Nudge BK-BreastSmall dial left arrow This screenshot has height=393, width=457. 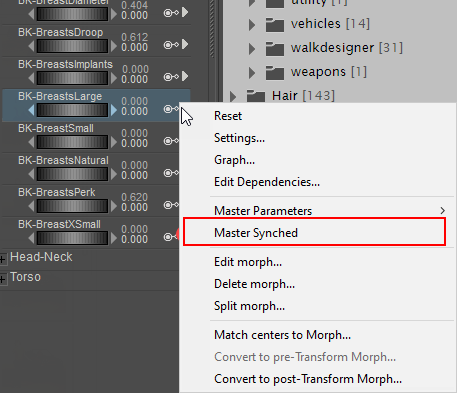[31, 142]
